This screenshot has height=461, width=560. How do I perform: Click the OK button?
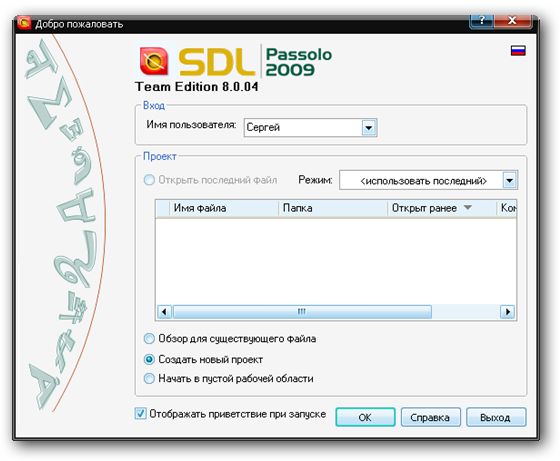pos(365,417)
